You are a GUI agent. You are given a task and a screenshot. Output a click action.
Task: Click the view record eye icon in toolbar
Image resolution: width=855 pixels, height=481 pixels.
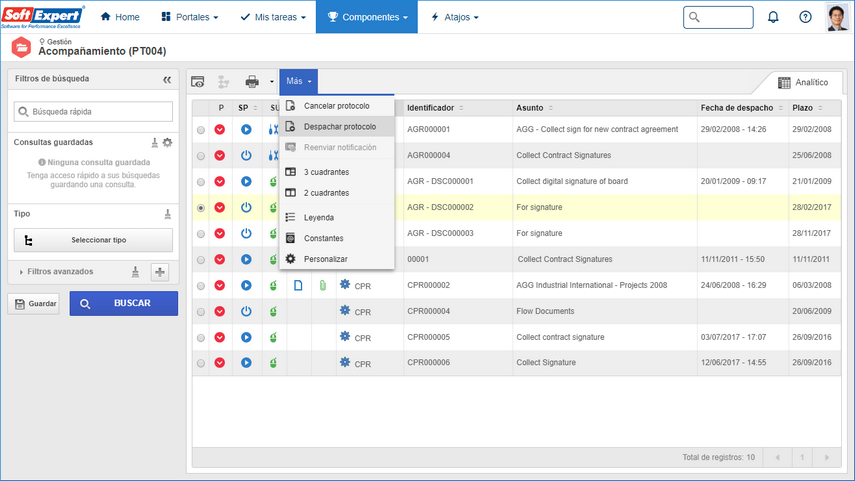click(197, 82)
